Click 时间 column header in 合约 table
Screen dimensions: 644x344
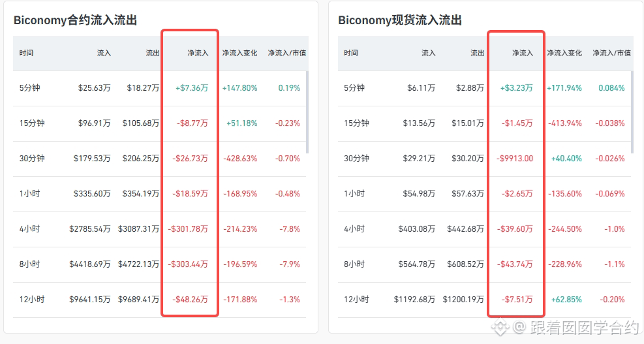coord(26,53)
